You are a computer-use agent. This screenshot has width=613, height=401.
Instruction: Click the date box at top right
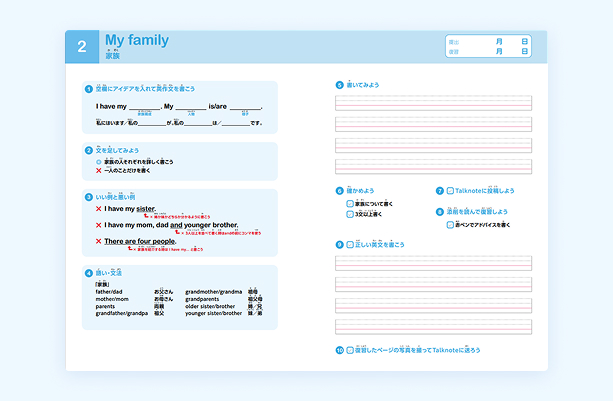[x=488, y=46]
